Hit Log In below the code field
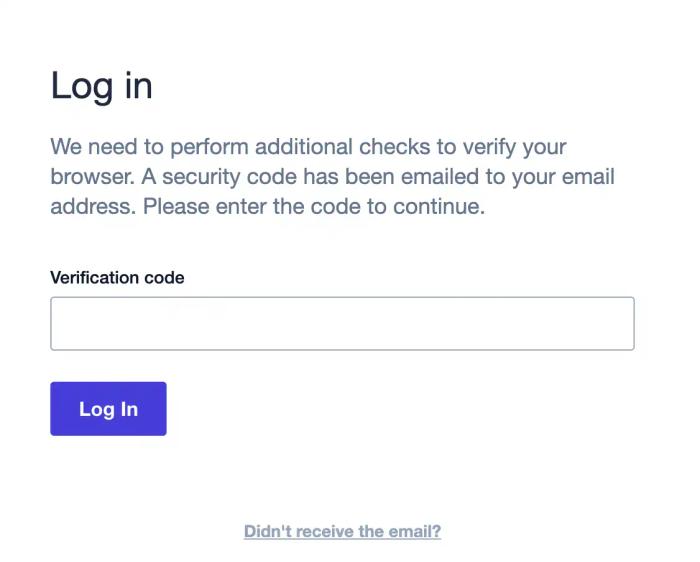Image resolution: width=700 pixels, height=562 pixels. [108, 408]
